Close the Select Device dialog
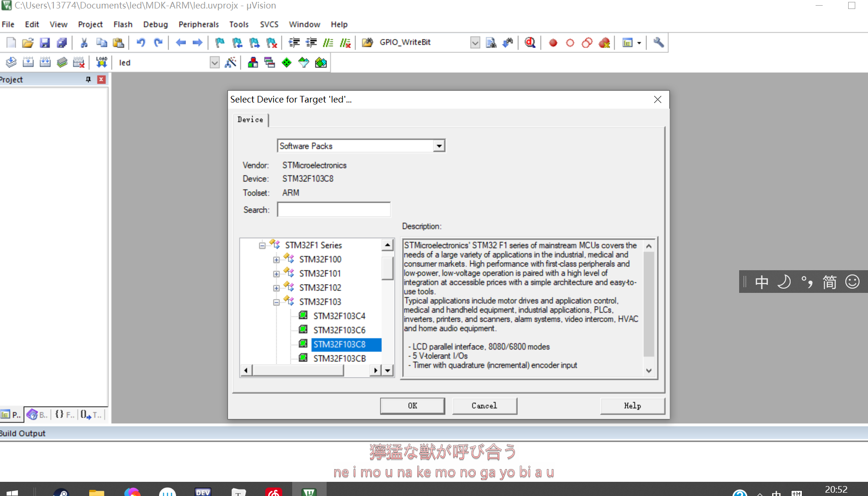Viewport: 868px width, 496px height. coord(657,99)
